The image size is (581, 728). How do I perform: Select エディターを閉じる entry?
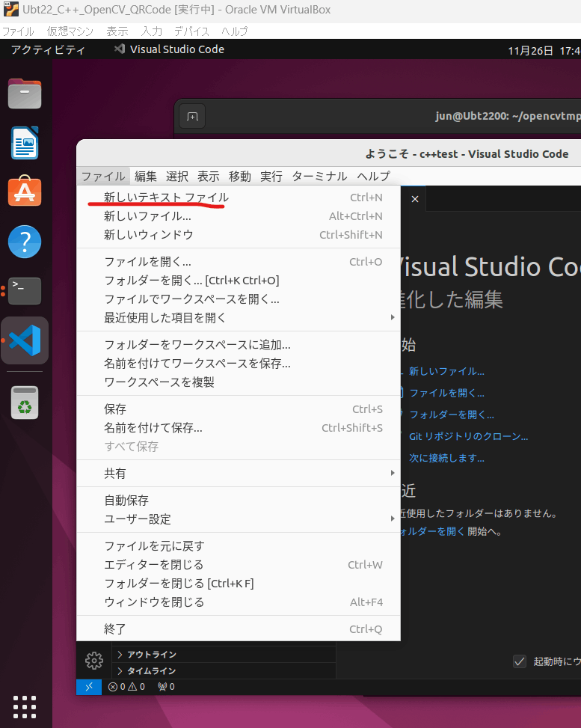pyautogui.click(x=239, y=565)
